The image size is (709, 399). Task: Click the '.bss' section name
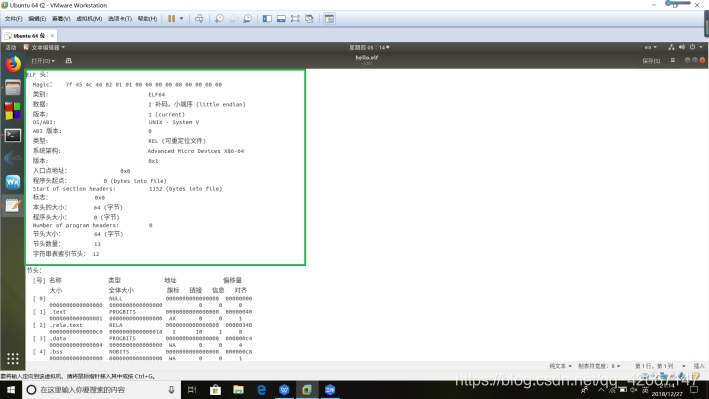click(x=56, y=352)
